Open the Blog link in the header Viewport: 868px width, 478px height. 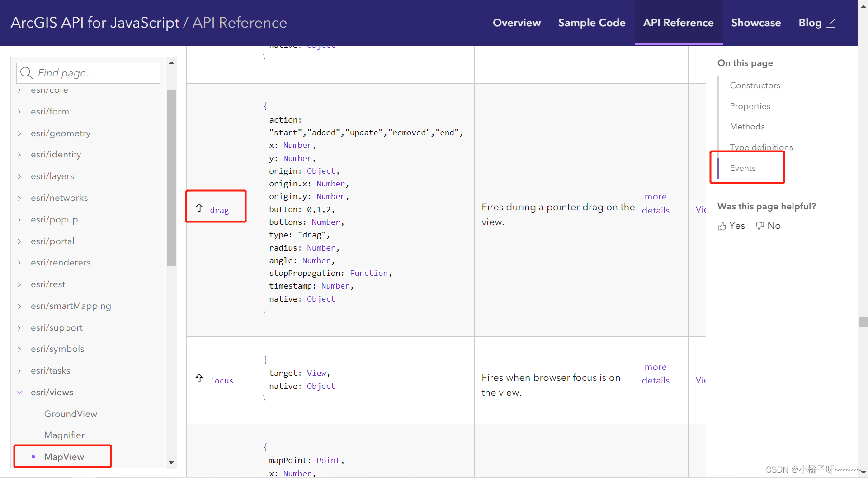(810, 23)
